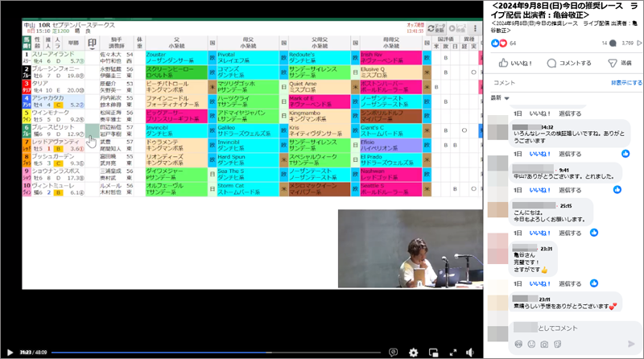This screenshot has height=359, width=644.
Task: Open sticker picker in comment box
Action: click(557, 345)
